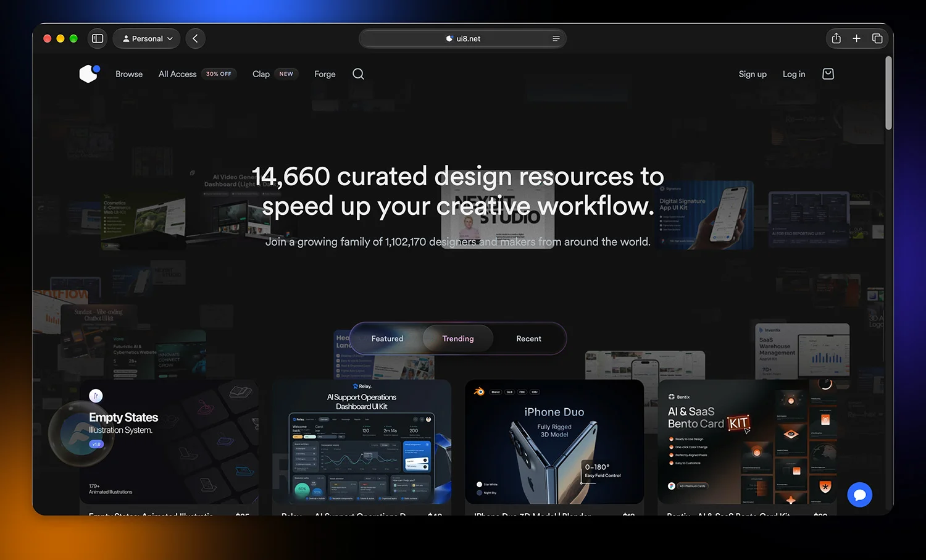Image resolution: width=926 pixels, height=560 pixels.
Task: Toggle the Safari sidebar icon
Action: [x=98, y=38]
